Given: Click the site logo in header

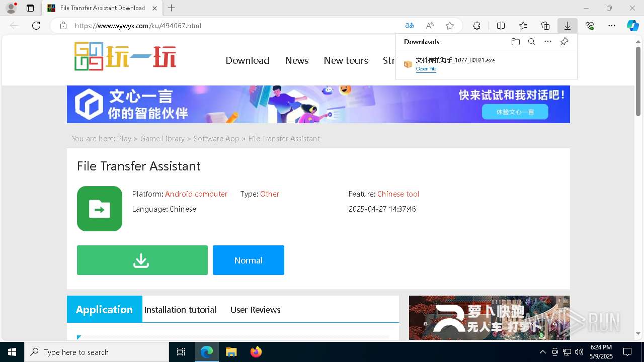Looking at the screenshot, I should pyautogui.click(x=125, y=56).
